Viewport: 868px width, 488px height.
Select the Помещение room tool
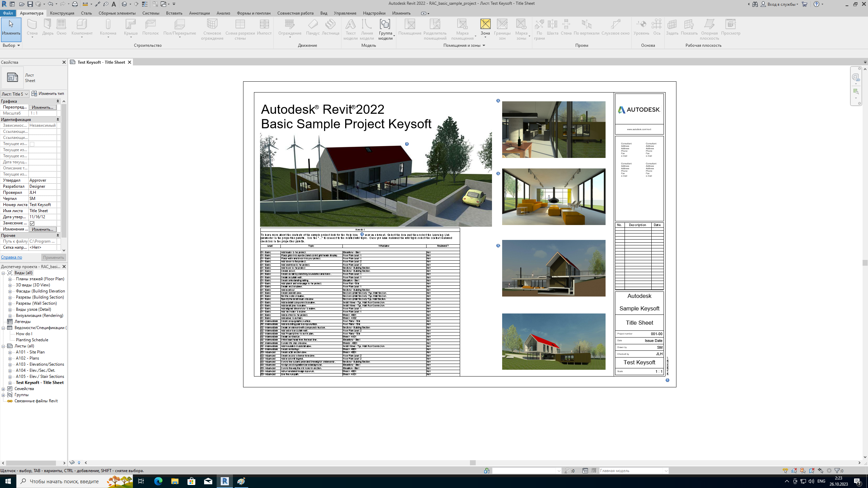[410, 27]
